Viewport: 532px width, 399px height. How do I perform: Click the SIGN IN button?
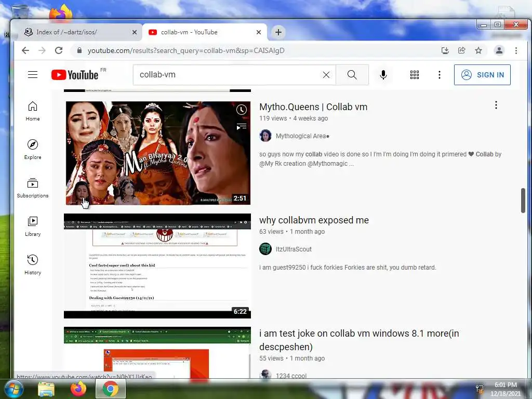tap(482, 75)
